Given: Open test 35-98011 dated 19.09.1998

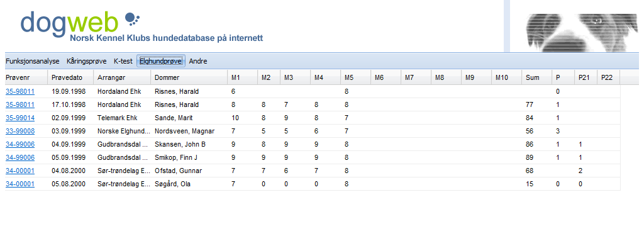Looking at the screenshot, I should [20, 91].
